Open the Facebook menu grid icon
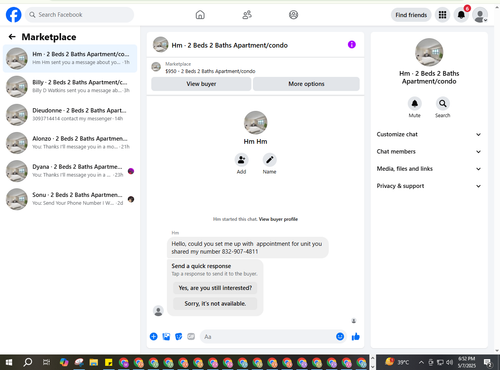The width and height of the screenshot is (500, 370). 442,15
